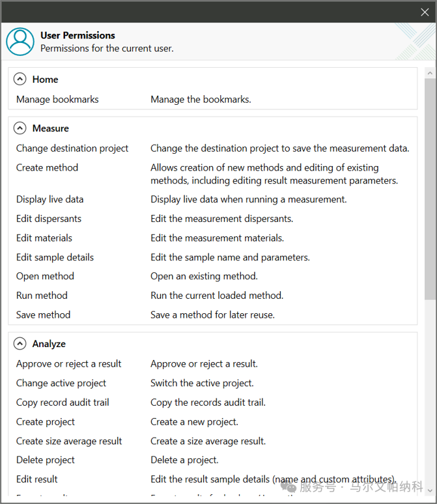Select the Save method permission label
The width and height of the screenshot is (437, 504).
click(x=43, y=315)
